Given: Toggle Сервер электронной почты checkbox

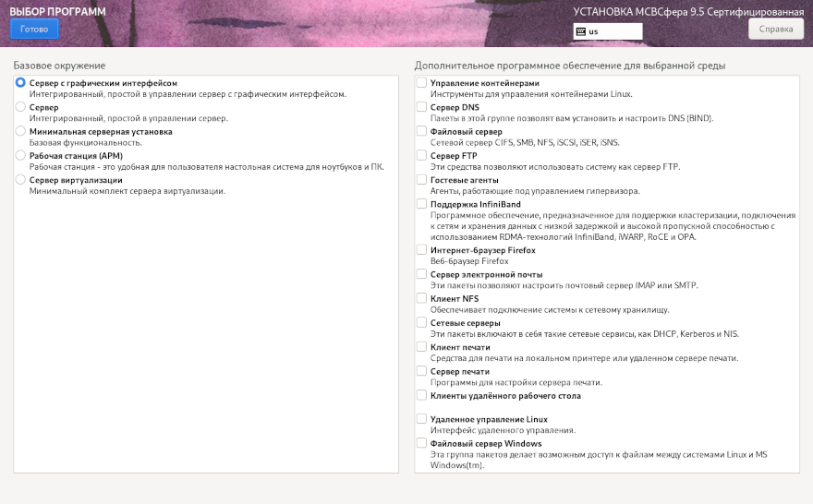Looking at the screenshot, I should pyautogui.click(x=422, y=274).
